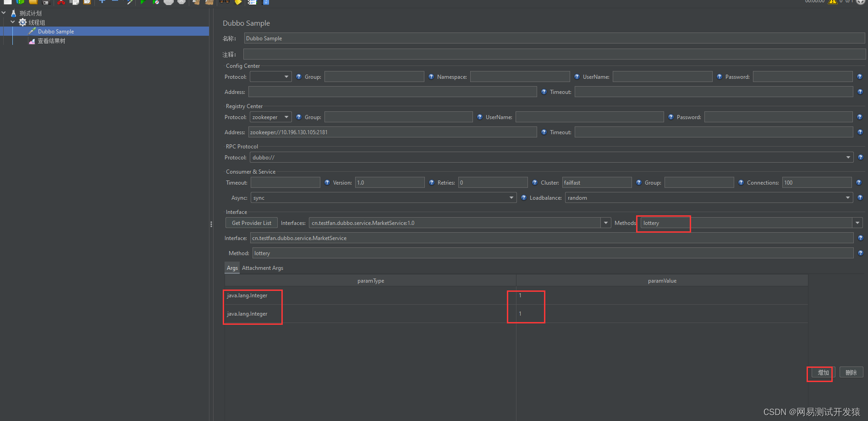Select 测试计划 root node
Screen dimensions: 868x421
pos(30,13)
